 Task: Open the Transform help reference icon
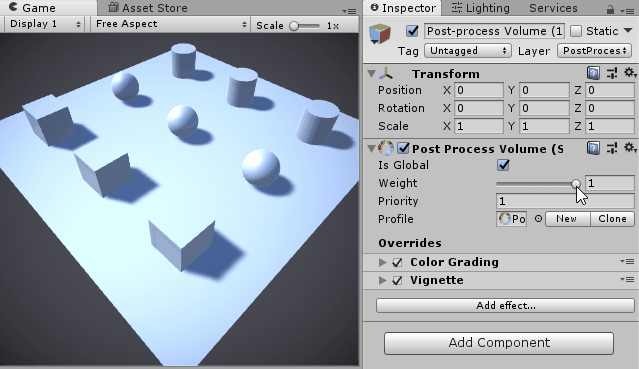pyautogui.click(x=593, y=73)
